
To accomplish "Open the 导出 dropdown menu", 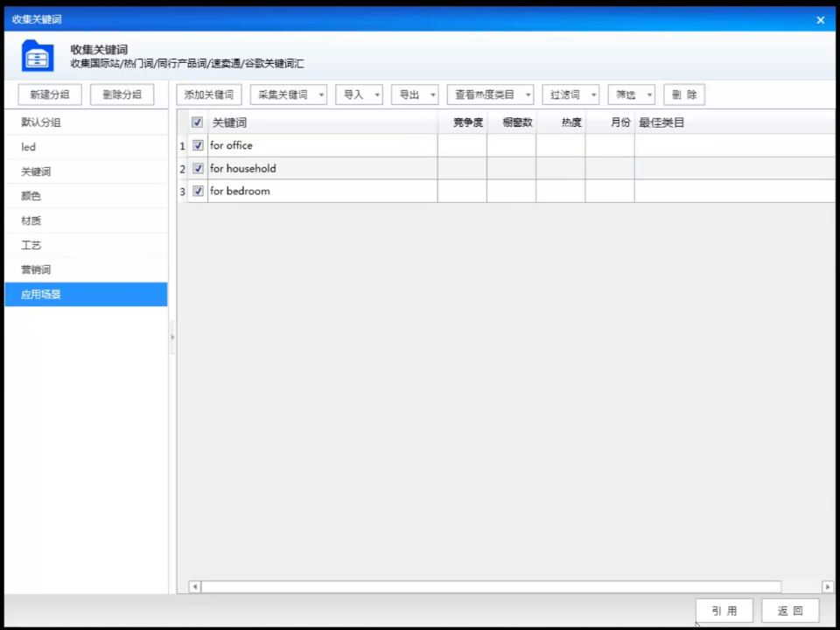I will click(415, 94).
